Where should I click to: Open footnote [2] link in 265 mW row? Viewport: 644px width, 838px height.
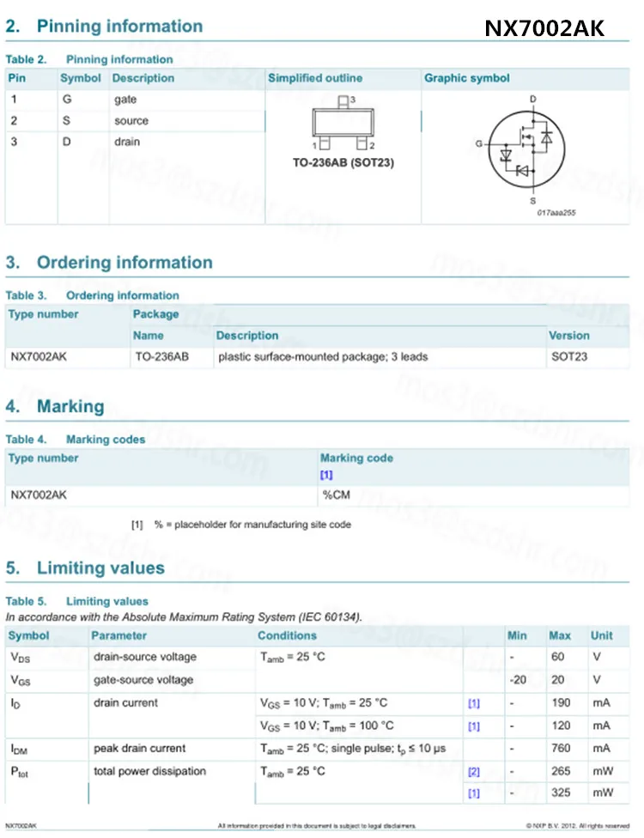[x=473, y=772]
